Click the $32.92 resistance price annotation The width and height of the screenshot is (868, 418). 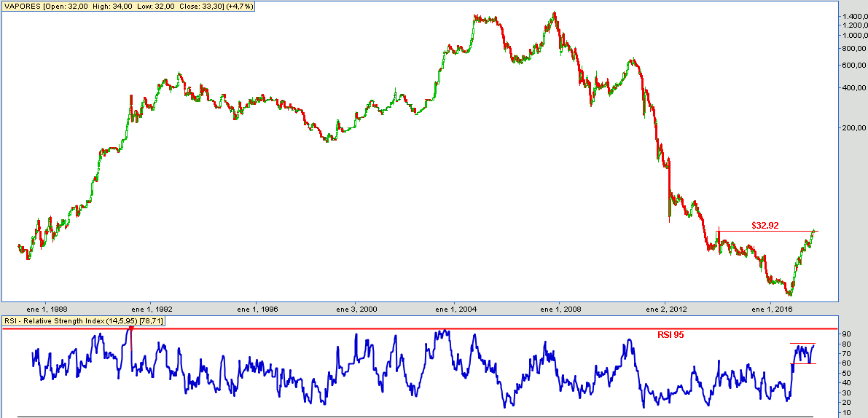coord(765,226)
